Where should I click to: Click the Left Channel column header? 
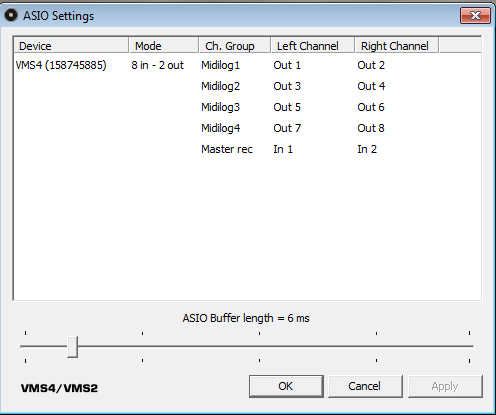point(313,46)
